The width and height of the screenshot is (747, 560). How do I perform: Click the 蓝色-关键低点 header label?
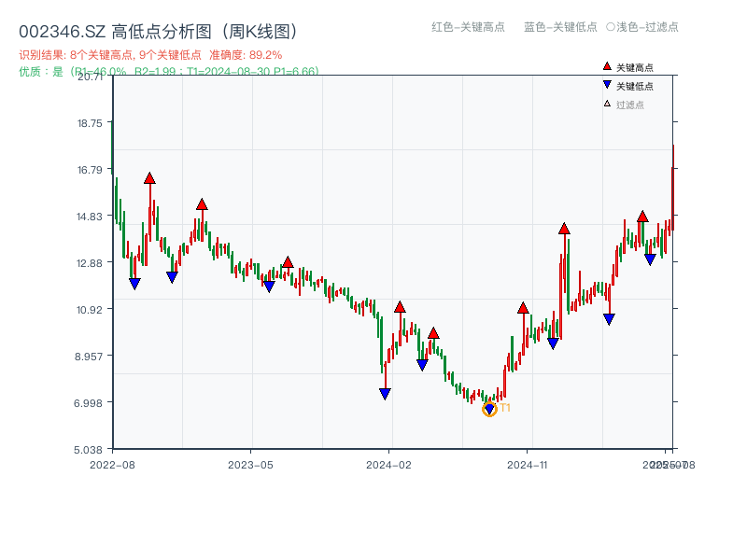click(560, 27)
